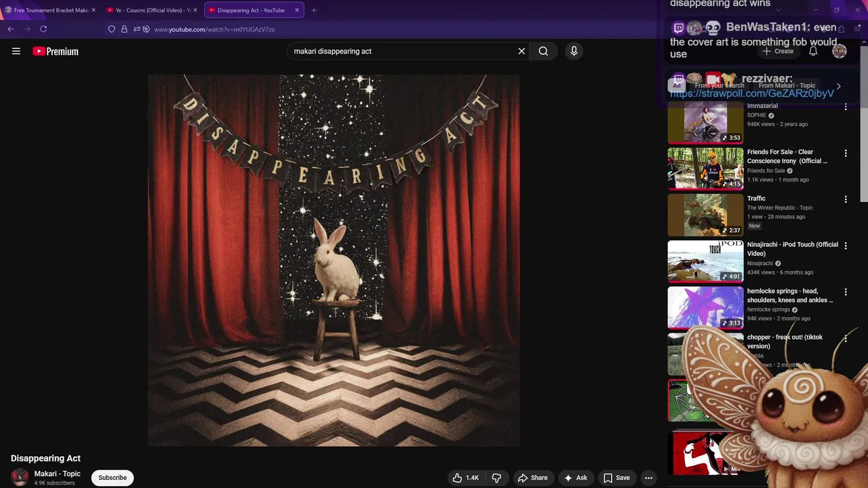Open chopper - freak out! video title
This screenshot has height=488, width=868.
click(x=785, y=342)
